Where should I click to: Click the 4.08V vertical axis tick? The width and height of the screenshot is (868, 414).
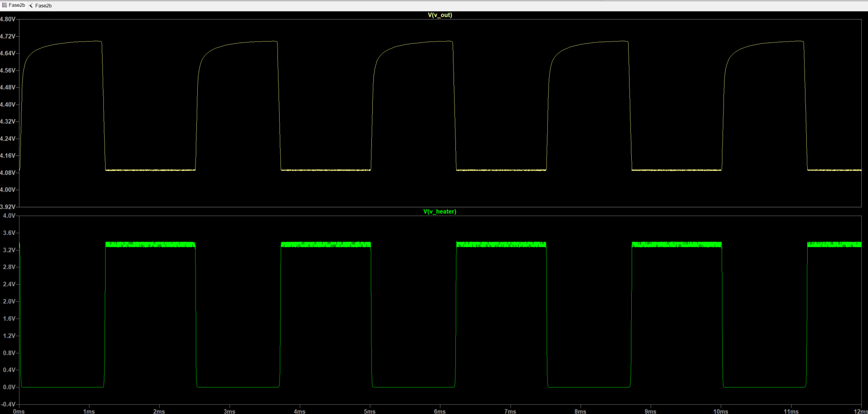(x=8, y=173)
